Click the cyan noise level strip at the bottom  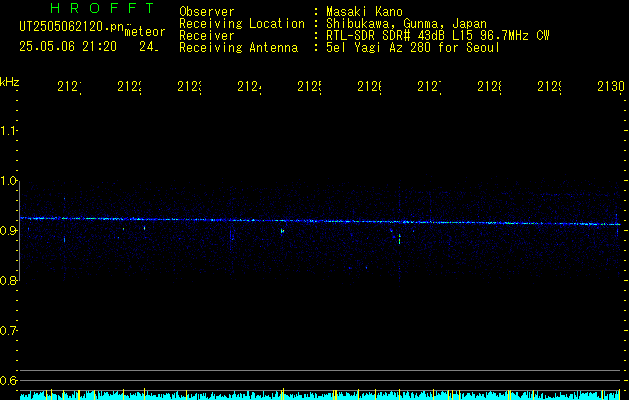(x=320, y=395)
